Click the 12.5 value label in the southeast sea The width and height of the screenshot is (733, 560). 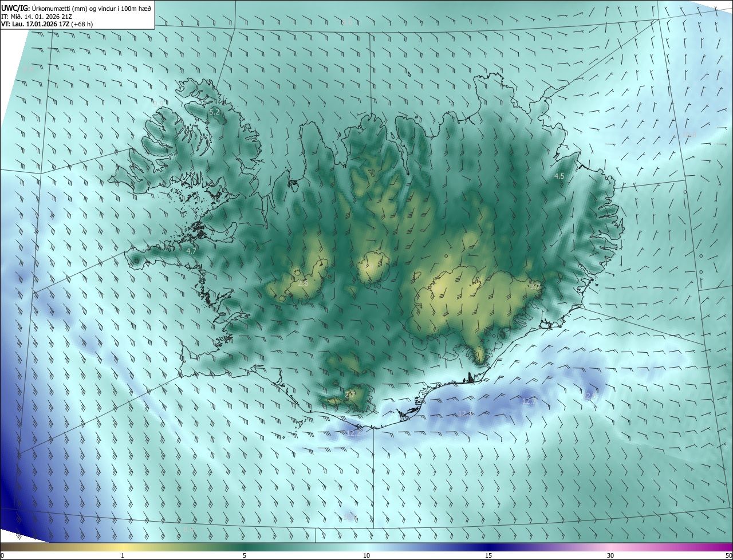pyautogui.click(x=590, y=396)
